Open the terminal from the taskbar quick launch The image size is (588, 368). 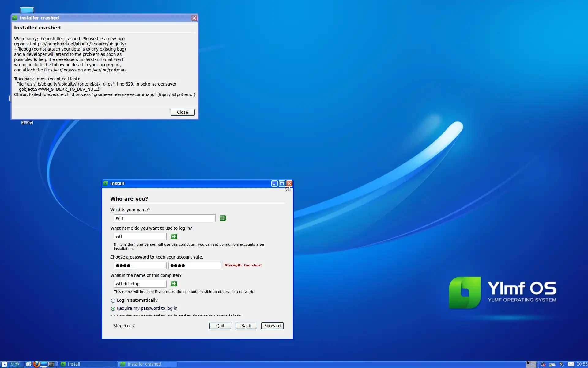[51, 364]
